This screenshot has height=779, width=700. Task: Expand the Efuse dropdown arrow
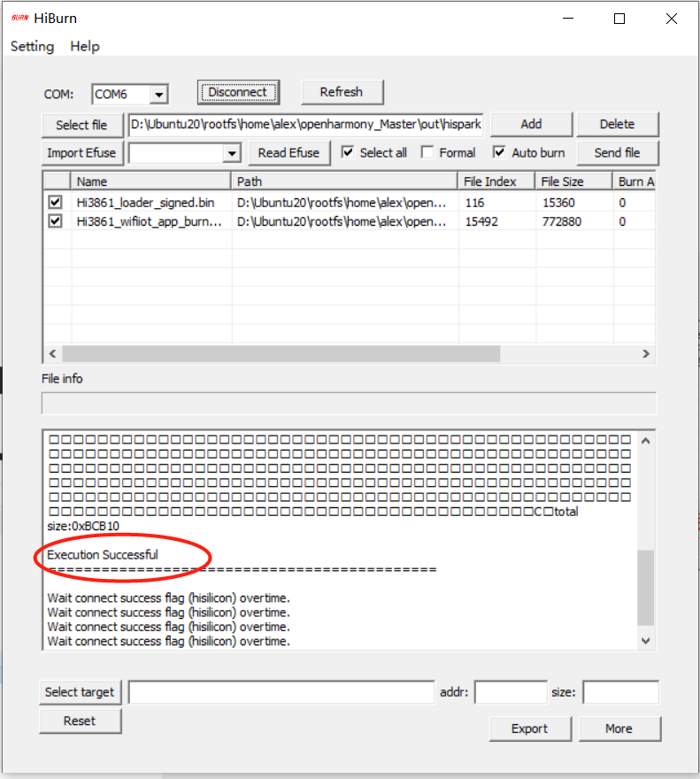click(x=232, y=153)
